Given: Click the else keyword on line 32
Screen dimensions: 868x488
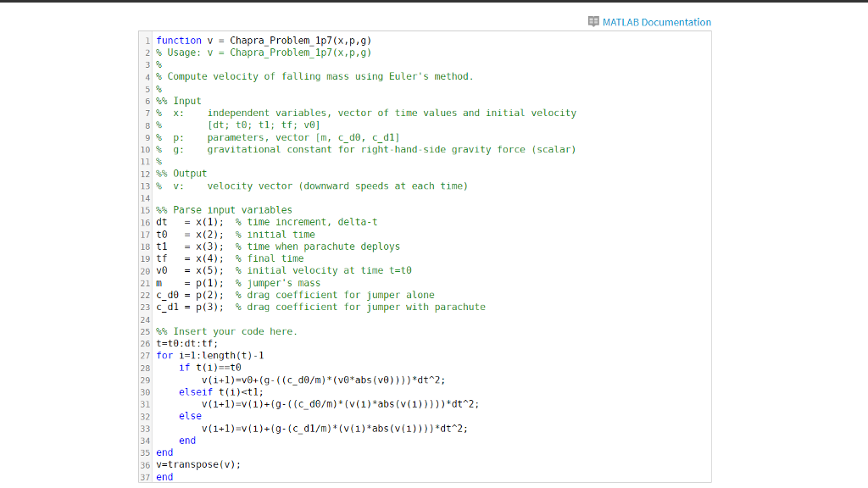Looking at the screenshot, I should [x=188, y=415].
